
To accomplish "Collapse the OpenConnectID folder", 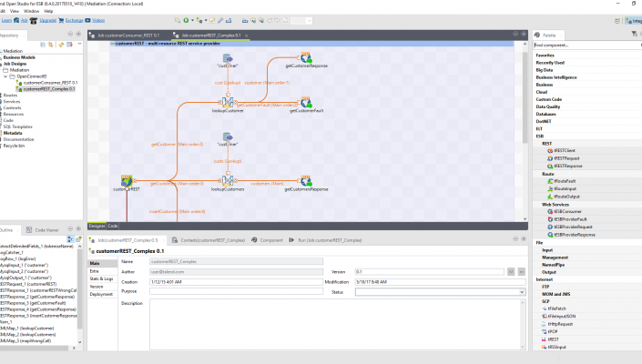I will (x=5, y=76).
